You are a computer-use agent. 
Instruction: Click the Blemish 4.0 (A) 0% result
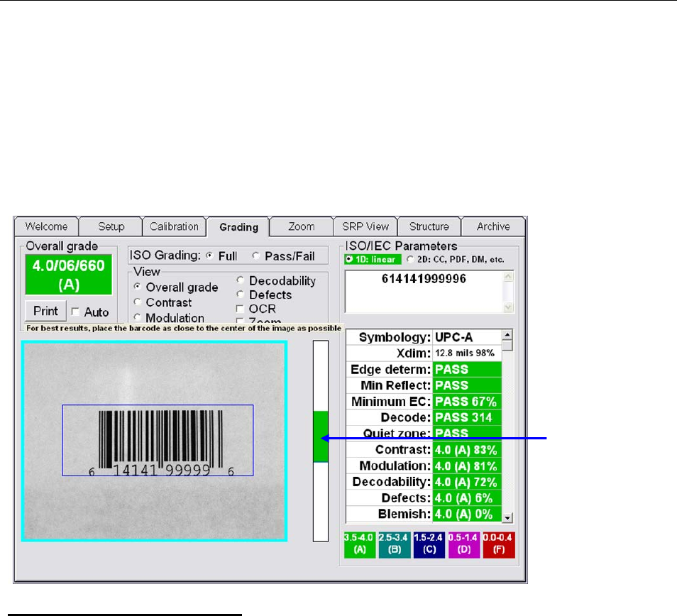tap(467, 514)
